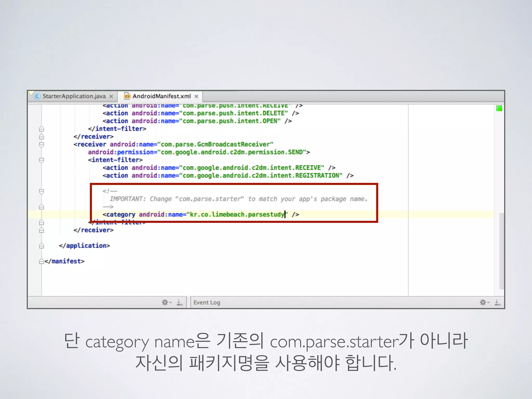
Task: Collapse fold marker at first </receiver> line
Action: click(42, 137)
